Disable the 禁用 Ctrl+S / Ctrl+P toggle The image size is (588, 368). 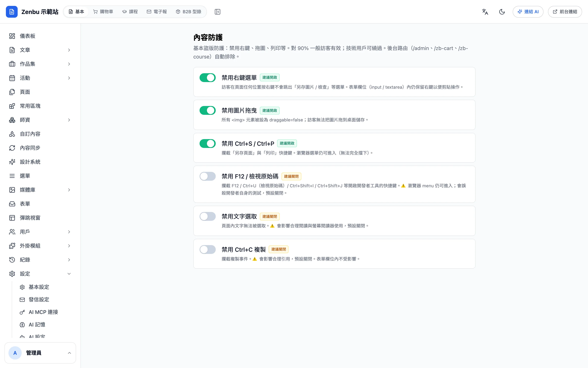(207, 144)
